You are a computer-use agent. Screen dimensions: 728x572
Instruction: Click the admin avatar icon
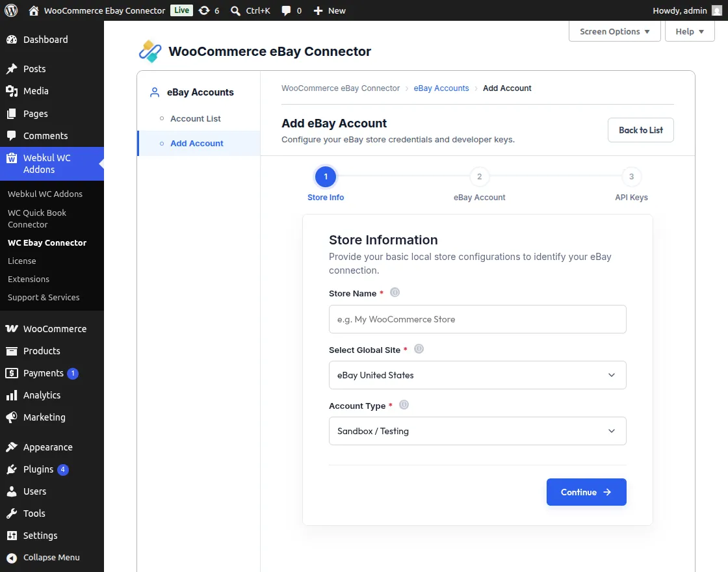(717, 10)
